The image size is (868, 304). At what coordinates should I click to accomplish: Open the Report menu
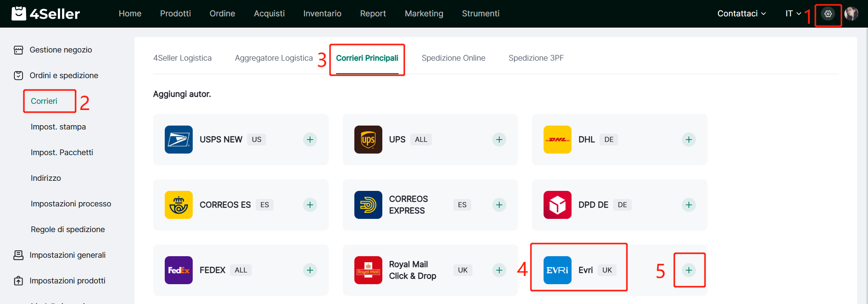[x=373, y=14]
